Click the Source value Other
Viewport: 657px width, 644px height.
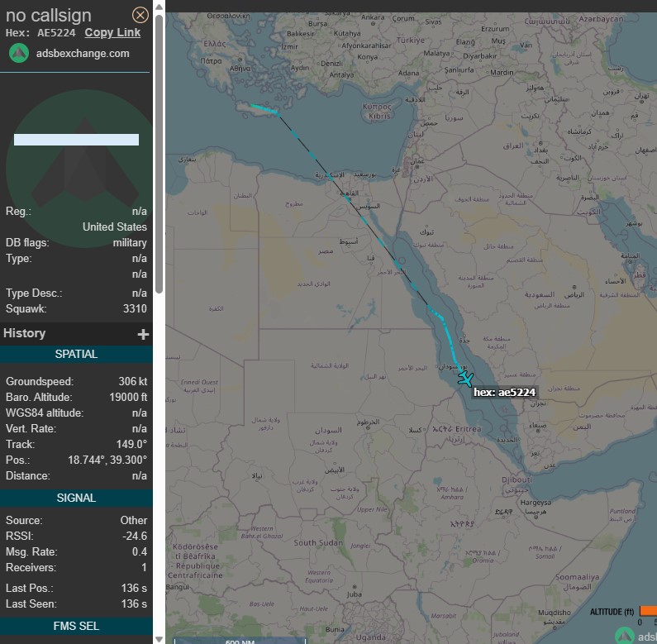(x=134, y=520)
